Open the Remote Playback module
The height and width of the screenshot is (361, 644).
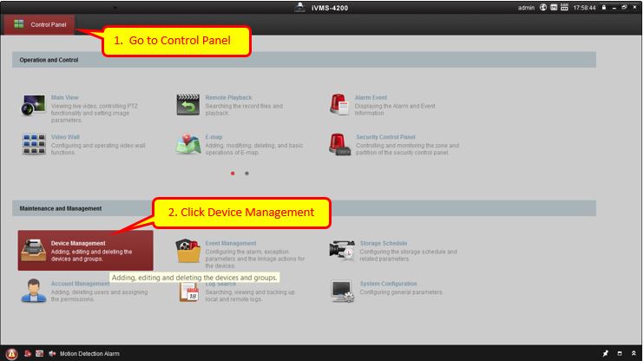[188, 105]
